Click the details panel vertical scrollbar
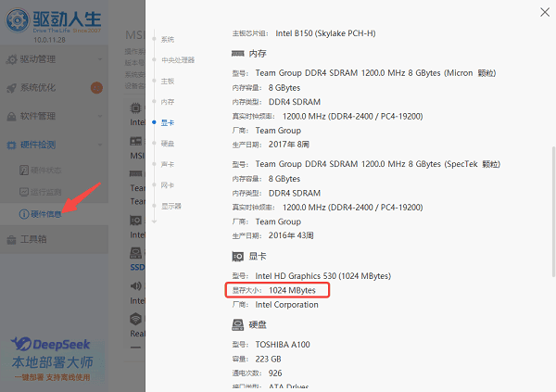This screenshot has height=392, width=556. [x=553, y=211]
